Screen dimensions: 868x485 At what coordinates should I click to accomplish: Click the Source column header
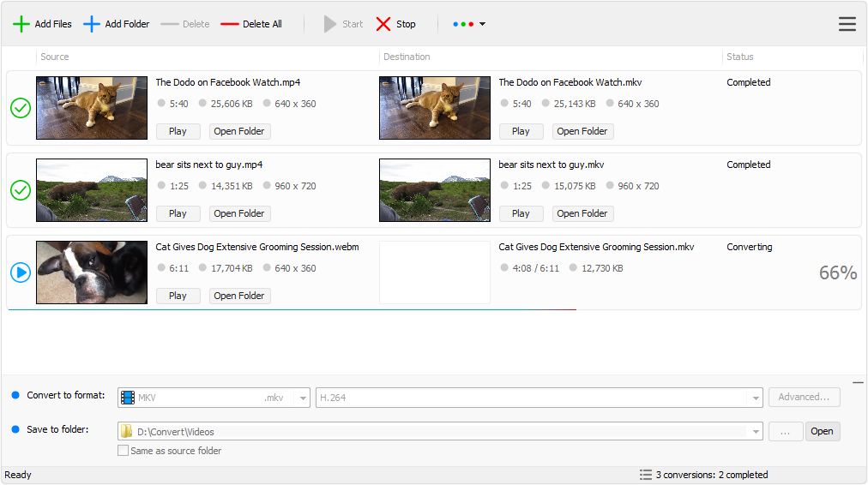[x=55, y=57]
